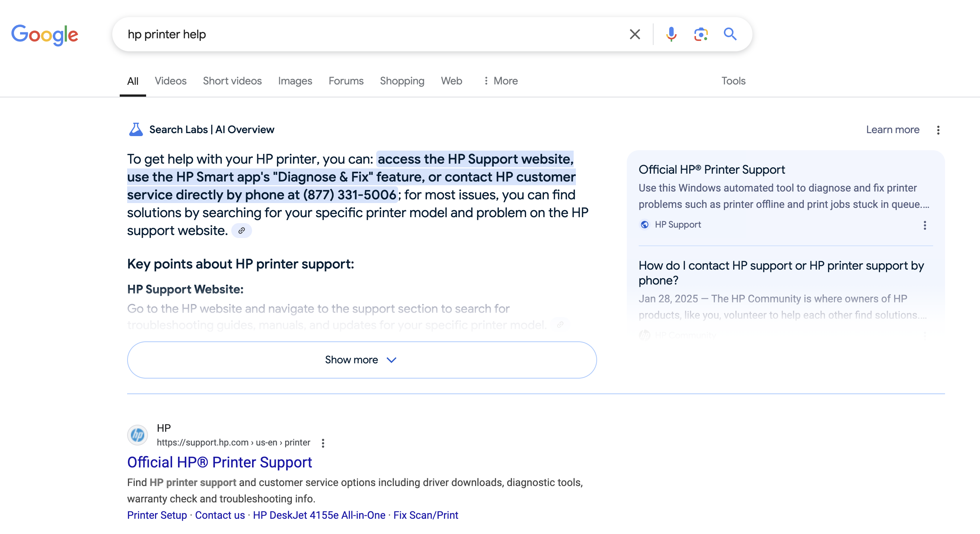Click Learn more about AI Overview
Screen dimensions: 980x534
click(x=893, y=130)
